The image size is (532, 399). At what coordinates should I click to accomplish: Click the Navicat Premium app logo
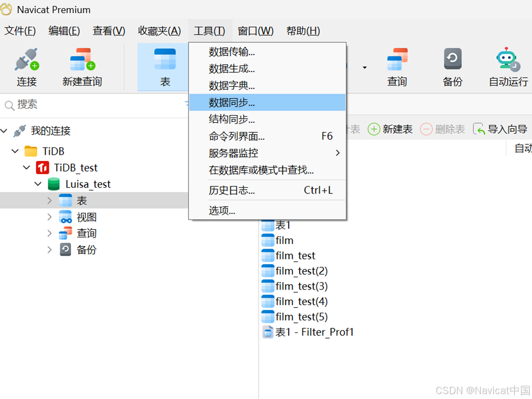(6, 9)
